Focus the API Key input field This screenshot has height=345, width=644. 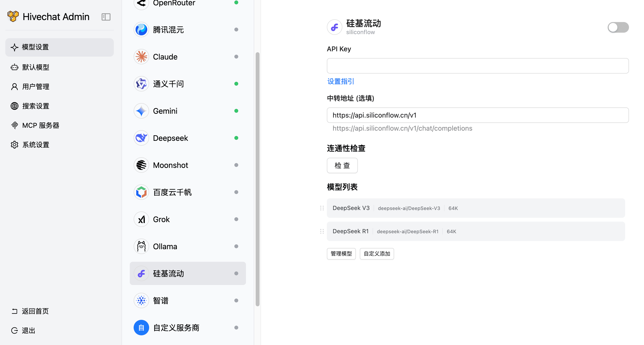click(x=478, y=66)
